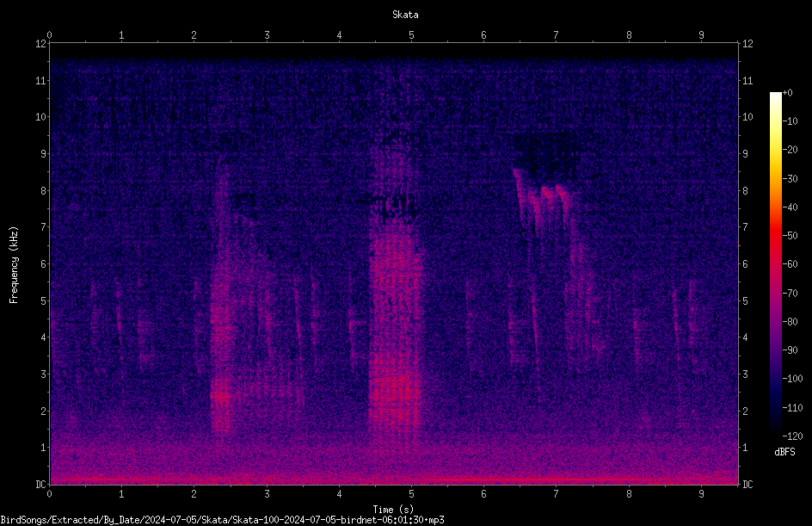Select the "-30" color scale value
The height and width of the screenshot is (526, 812).
click(x=790, y=179)
